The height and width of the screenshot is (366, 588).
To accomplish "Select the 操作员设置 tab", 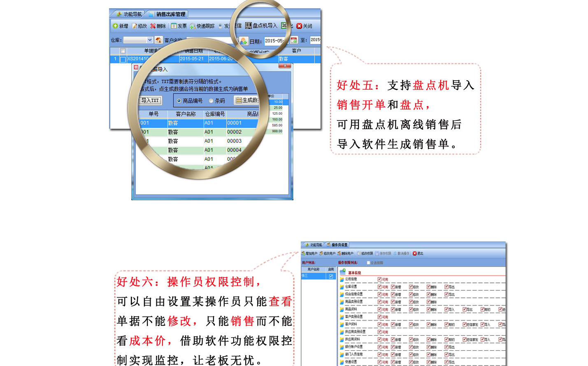I will click(x=337, y=245).
